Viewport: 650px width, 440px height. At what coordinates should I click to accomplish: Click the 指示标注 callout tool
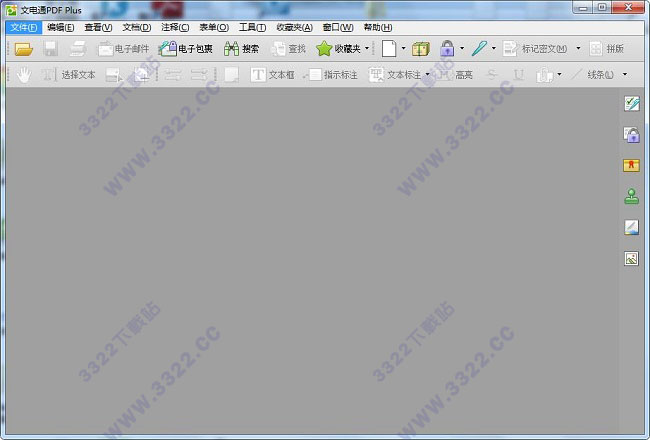[331, 75]
